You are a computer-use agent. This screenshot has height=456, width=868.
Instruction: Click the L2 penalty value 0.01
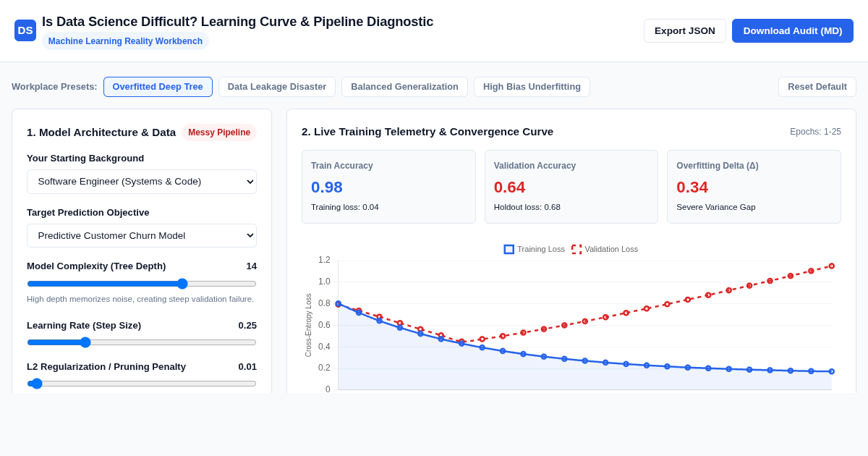coord(247,366)
